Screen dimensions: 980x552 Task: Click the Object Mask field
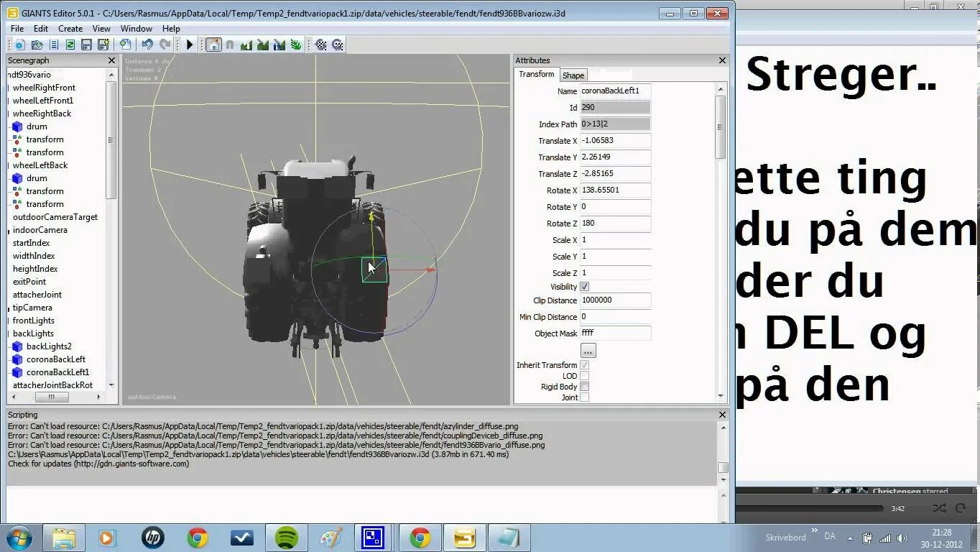(x=615, y=333)
